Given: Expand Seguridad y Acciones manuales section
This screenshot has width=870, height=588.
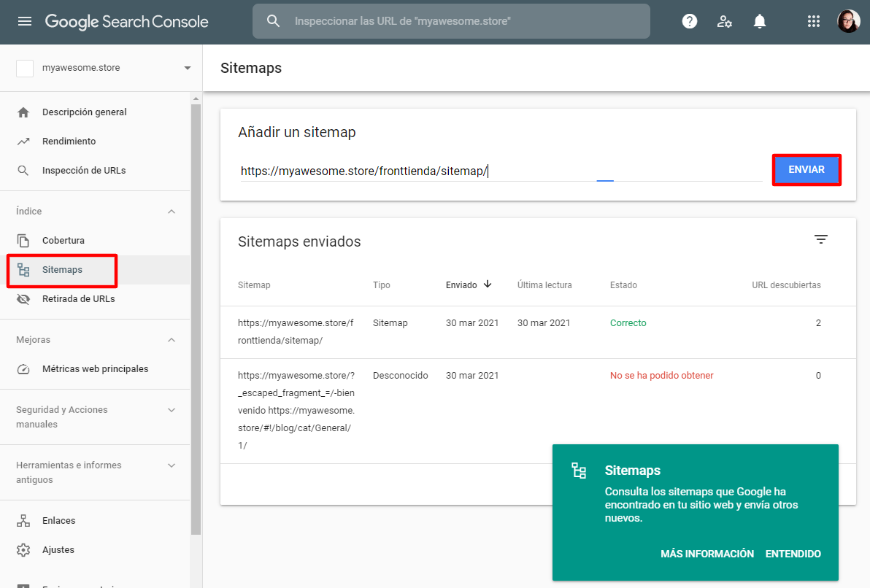Looking at the screenshot, I should click(172, 410).
